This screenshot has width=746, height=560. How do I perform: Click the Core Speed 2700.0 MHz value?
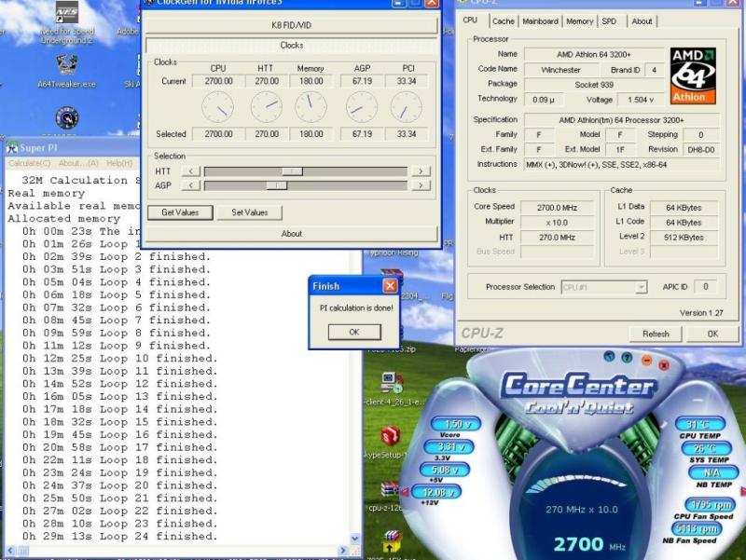[x=557, y=208]
